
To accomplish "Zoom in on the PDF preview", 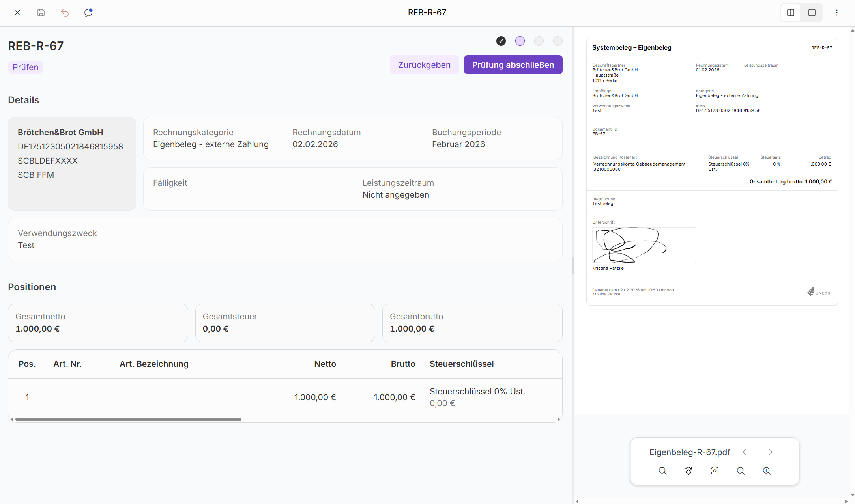I will pyautogui.click(x=767, y=470).
